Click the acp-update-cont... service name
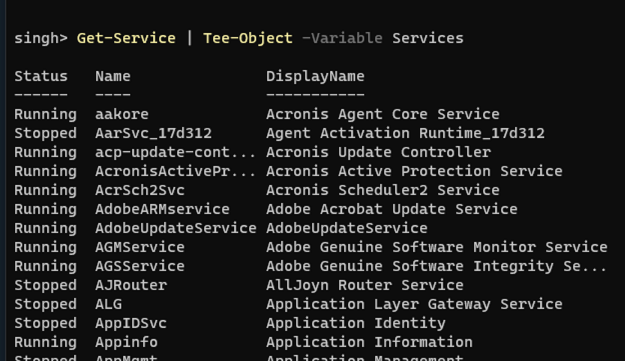This screenshot has height=361, width=625. click(x=175, y=153)
